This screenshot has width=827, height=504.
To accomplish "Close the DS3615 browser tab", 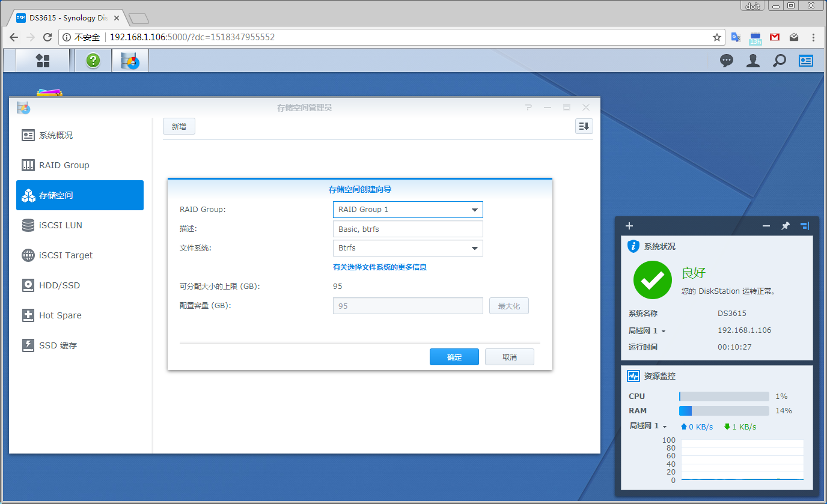I will point(117,18).
